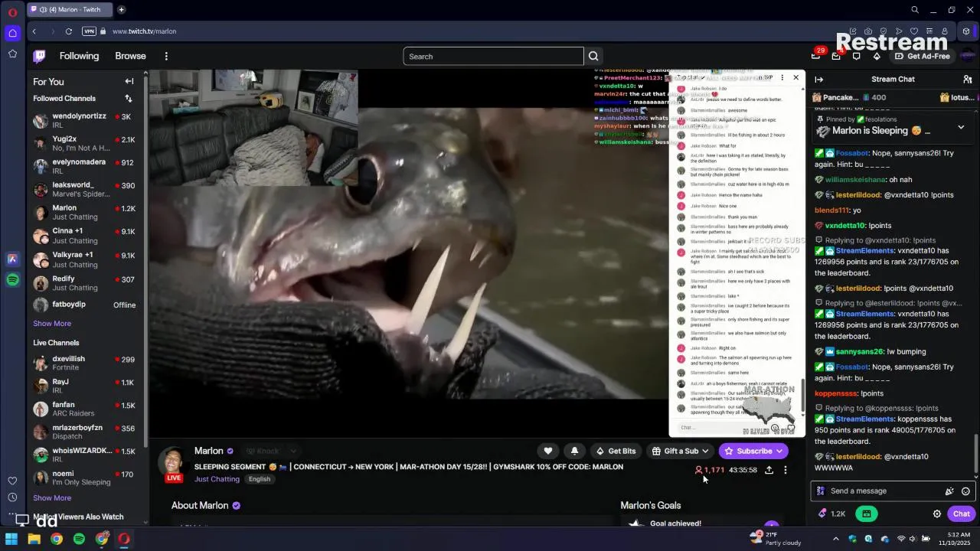Open new browser tab
Screen dimensions: 980x551
pos(121,10)
